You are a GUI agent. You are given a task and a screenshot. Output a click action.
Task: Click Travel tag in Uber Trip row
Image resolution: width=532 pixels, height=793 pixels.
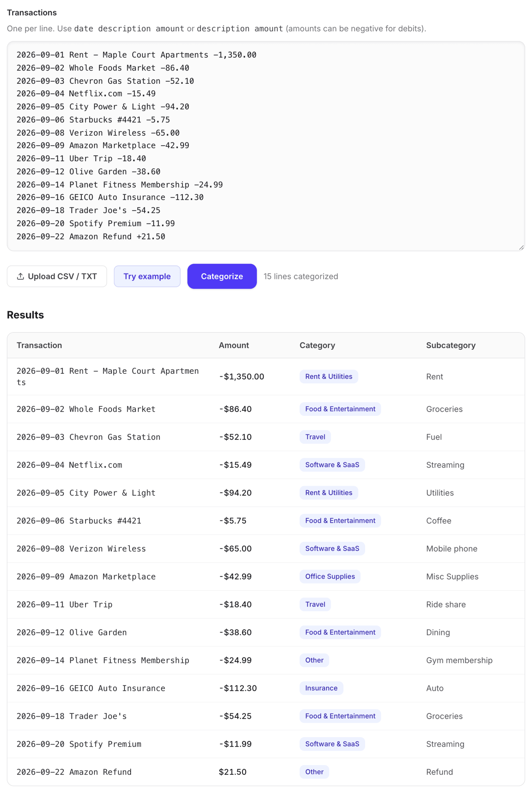click(x=315, y=604)
